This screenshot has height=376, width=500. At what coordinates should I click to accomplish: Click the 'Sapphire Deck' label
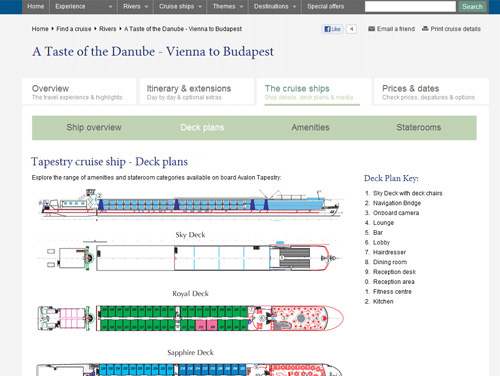click(x=190, y=353)
